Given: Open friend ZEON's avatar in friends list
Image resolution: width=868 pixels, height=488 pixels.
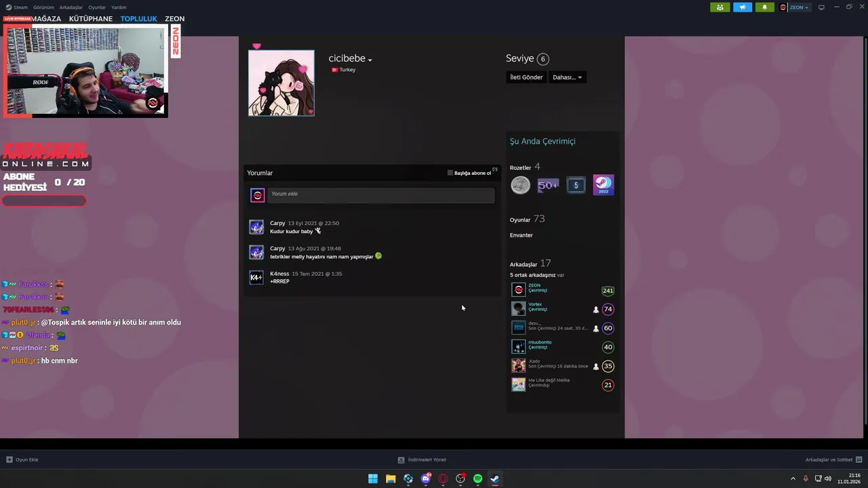Looking at the screenshot, I should point(519,290).
